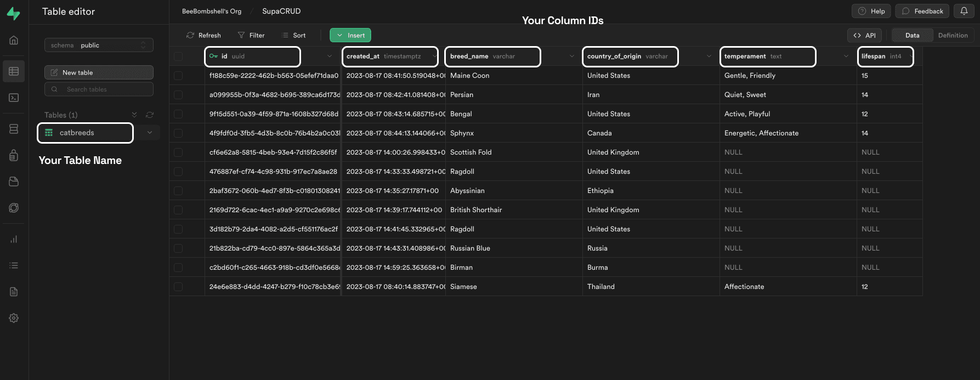
Task: Tick the checkbox for Maine Coon row
Action: click(x=178, y=76)
